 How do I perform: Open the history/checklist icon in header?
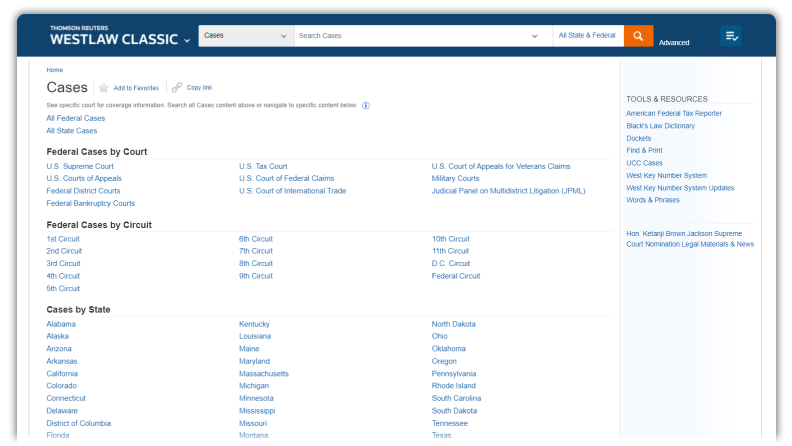(731, 36)
